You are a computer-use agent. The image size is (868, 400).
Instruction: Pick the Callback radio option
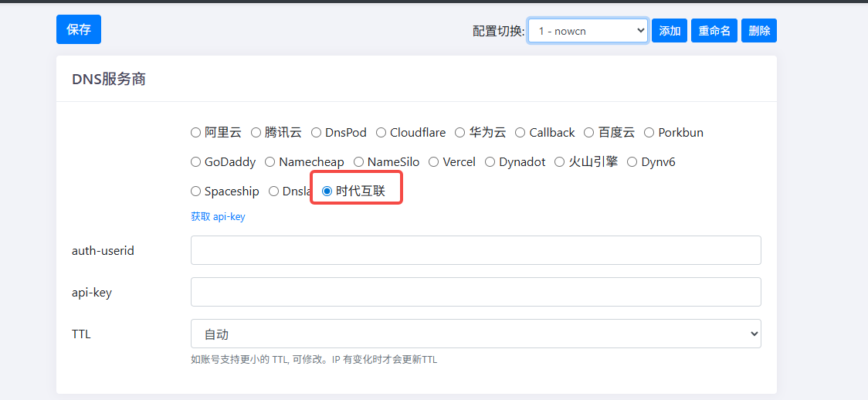point(520,133)
